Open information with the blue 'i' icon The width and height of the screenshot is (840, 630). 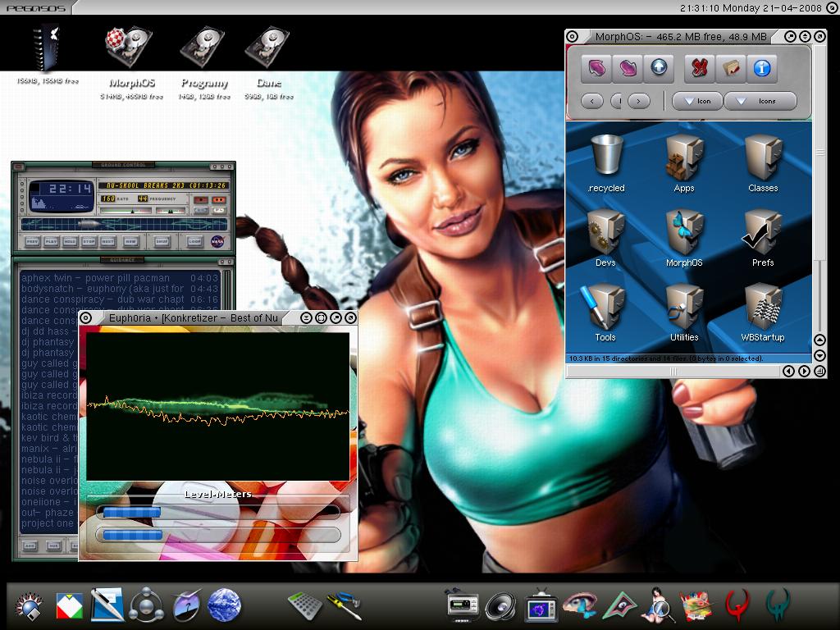point(762,68)
